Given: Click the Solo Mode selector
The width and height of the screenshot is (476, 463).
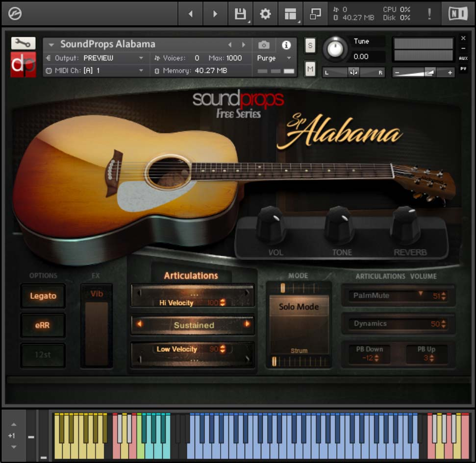Looking at the screenshot, I should pos(299,307).
